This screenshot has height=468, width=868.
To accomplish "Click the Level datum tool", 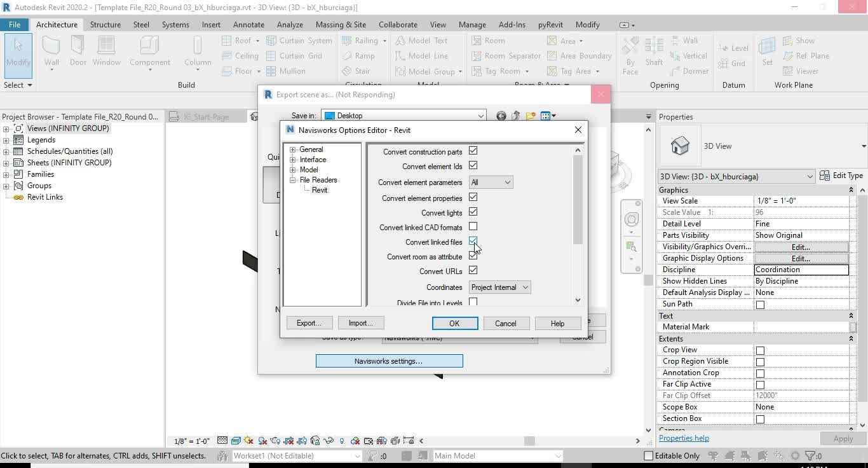I will click(733, 48).
